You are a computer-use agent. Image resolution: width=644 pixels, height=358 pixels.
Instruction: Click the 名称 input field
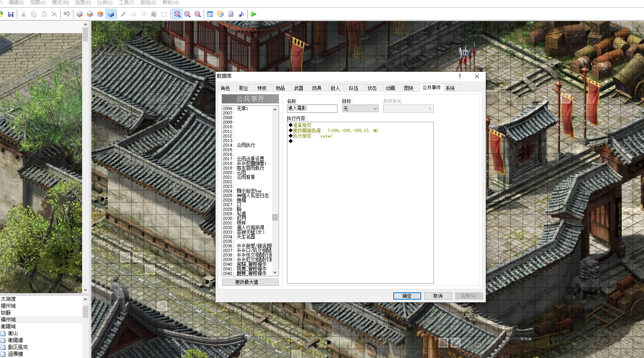point(312,108)
